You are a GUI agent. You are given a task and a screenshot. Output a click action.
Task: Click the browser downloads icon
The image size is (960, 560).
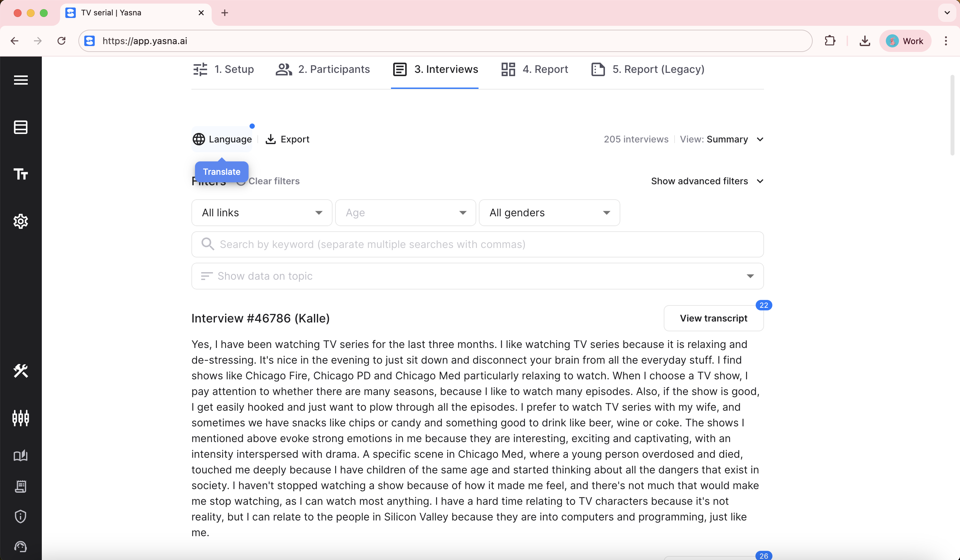865,41
